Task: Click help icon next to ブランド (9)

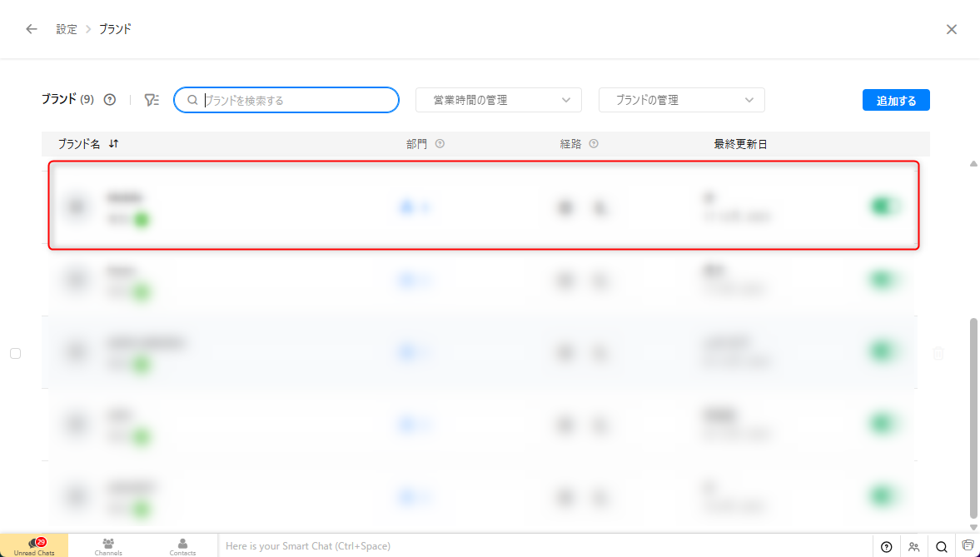Action: tap(110, 100)
